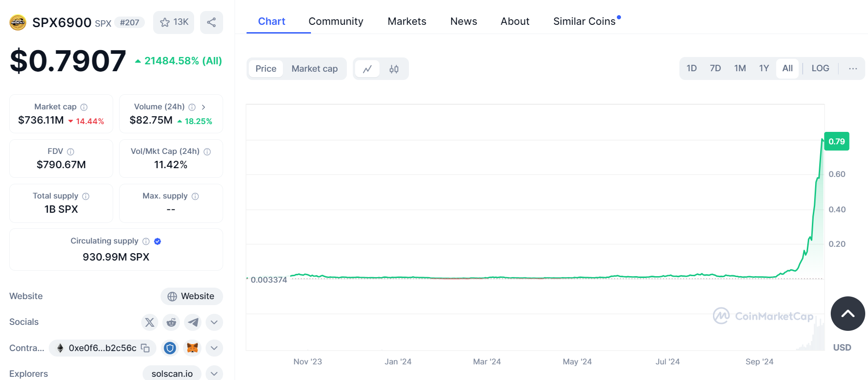Open Market cap info tooltip icon
Viewport: 868px width, 380px height.
pos(84,107)
